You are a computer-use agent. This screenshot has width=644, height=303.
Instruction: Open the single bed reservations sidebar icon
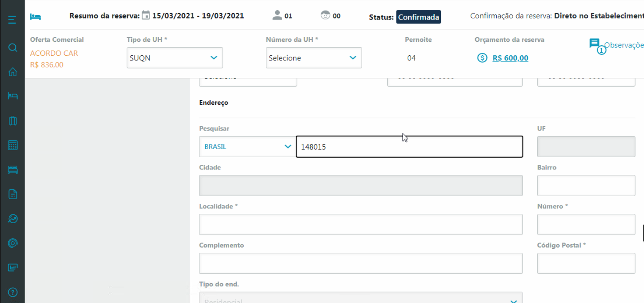pos(13,96)
